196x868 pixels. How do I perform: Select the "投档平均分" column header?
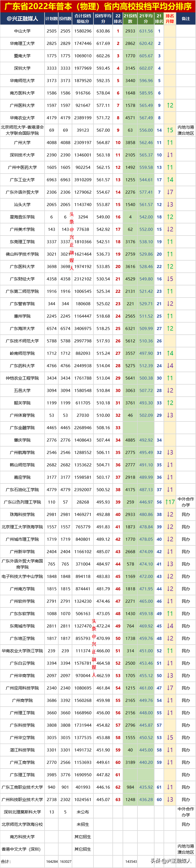point(103,18)
